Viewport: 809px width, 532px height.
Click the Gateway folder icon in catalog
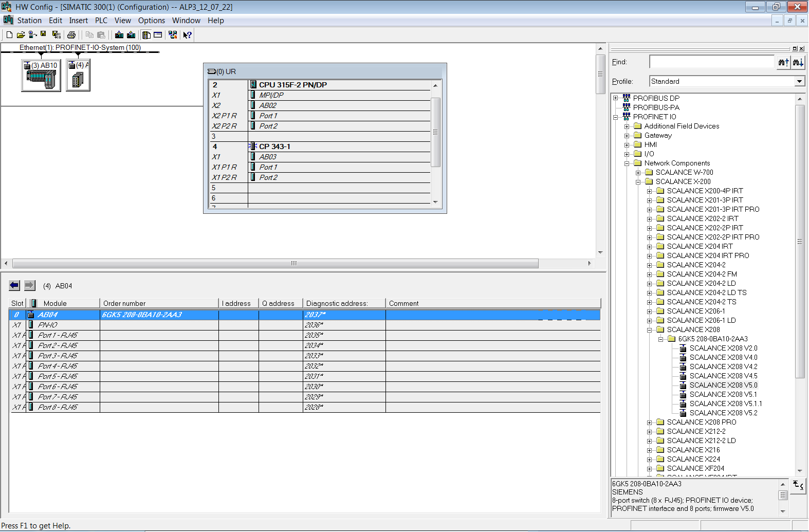pos(638,135)
